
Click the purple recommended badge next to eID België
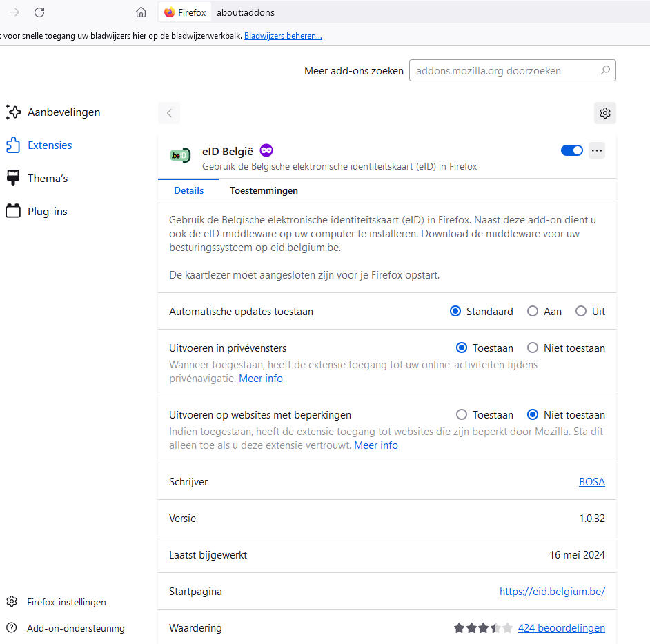tap(266, 150)
